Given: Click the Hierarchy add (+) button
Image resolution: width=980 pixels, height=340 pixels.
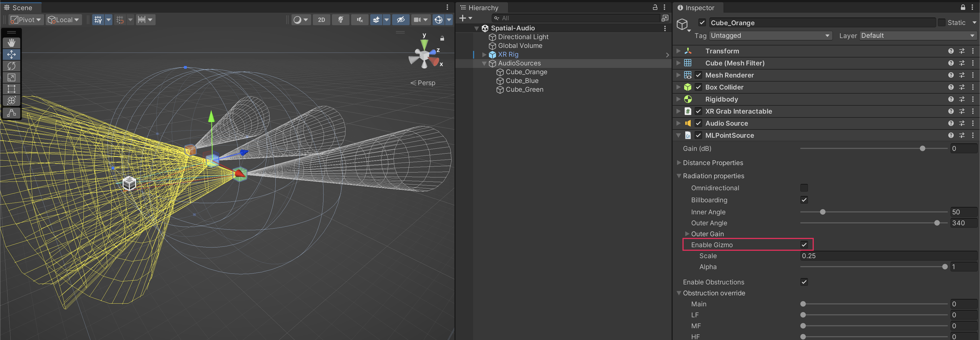Looking at the screenshot, I should click(463, 18).
